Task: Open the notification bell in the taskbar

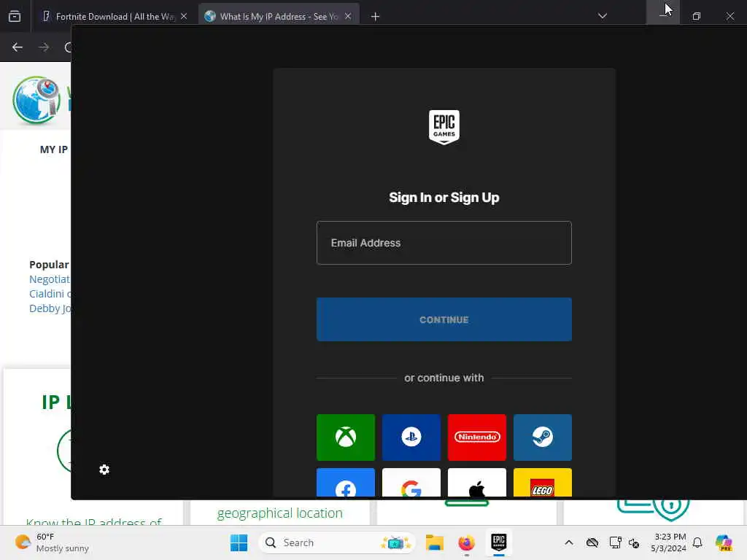Action: tap(697, 542)
